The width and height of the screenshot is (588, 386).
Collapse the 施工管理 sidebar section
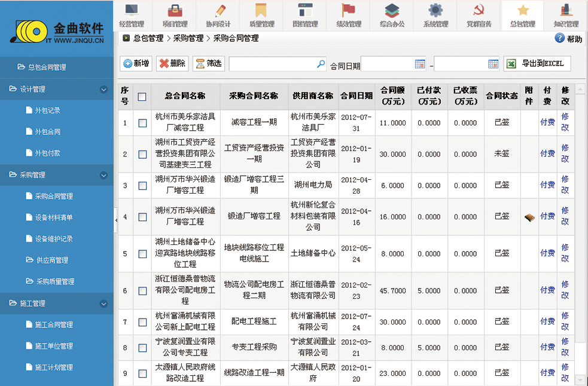tap(103, 304)
